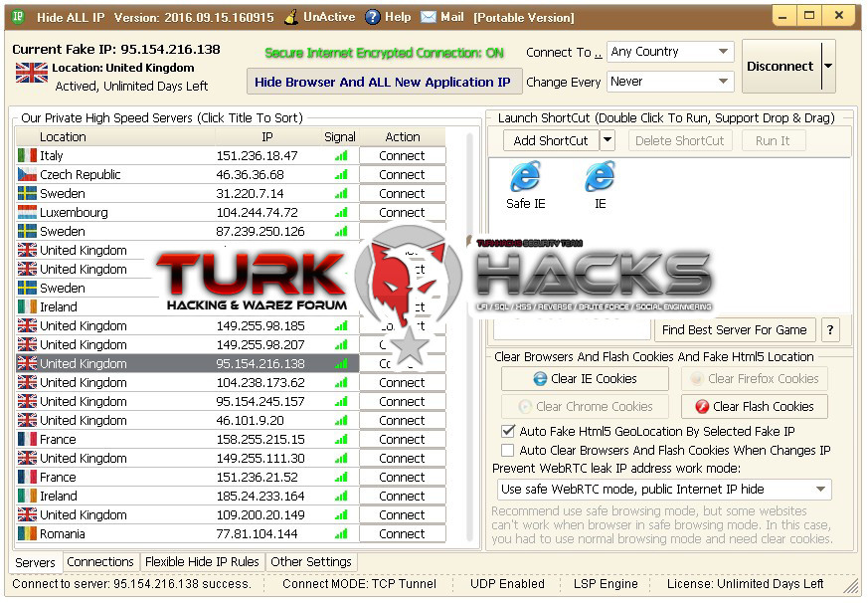Click the United Kingdom flag beside Location
This screenshot has width=868, height=603.
[x=32, y=72]
